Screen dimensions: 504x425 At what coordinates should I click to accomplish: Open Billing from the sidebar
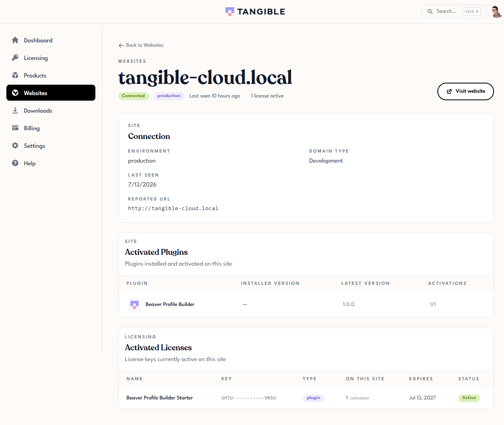[51, 128]
